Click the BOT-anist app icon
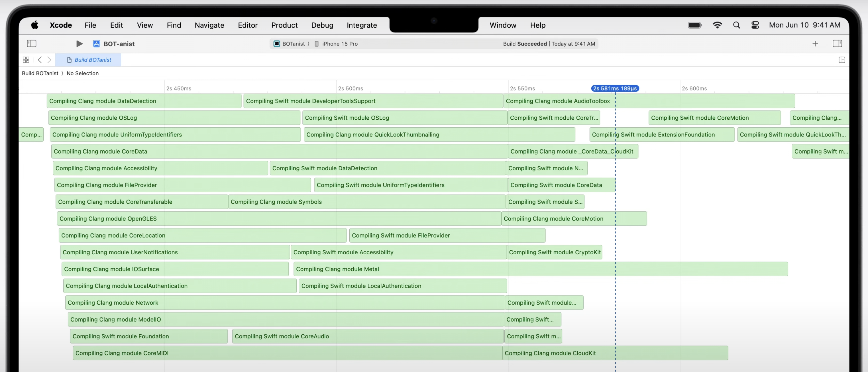This screenshot has width=868, height=372. click(96, 44)
